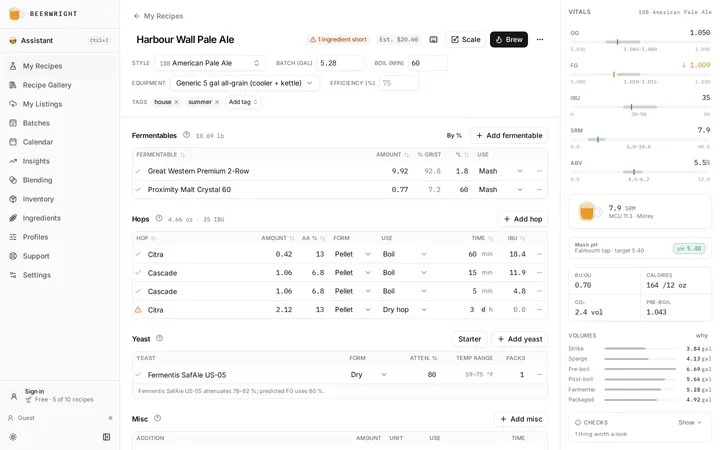The width and height of the screenshot is (720, 450).
Task: Open the recipe more options menu
Action: [540, 39]
